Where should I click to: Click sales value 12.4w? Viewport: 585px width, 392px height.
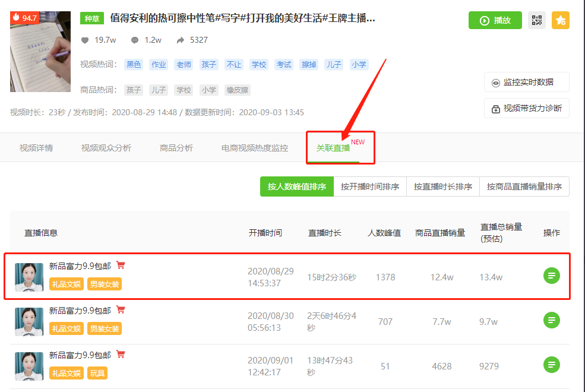point(442,277)
